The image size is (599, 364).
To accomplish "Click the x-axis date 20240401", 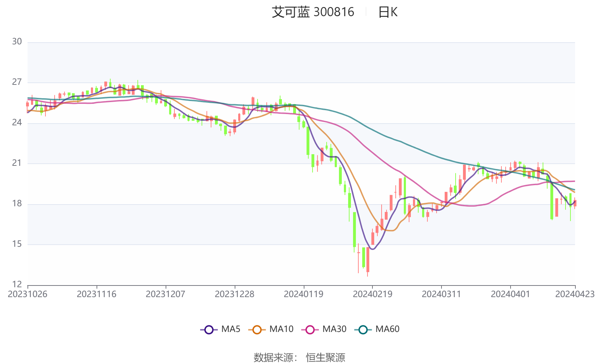I will (511, 294).
